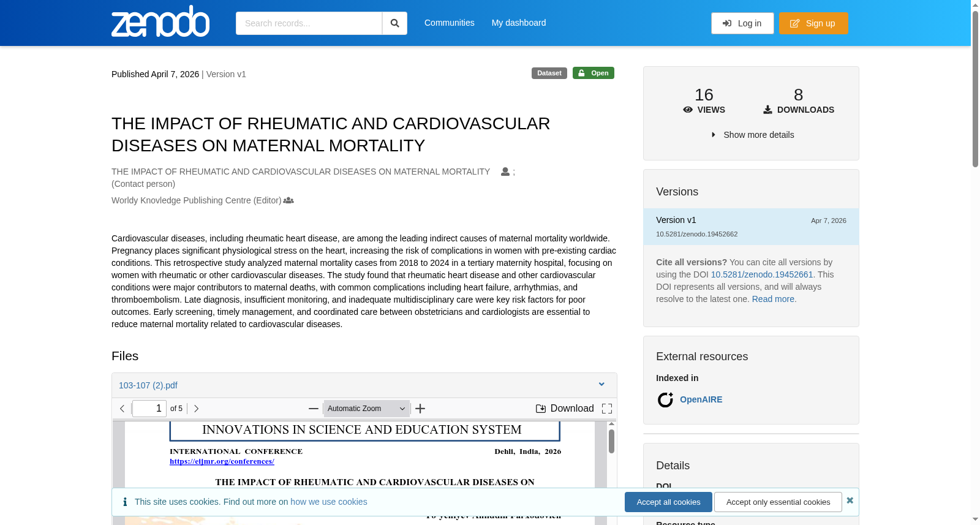This screenshot has height=525, width=980.
Task: Click the Versions heading
Action: (677, 192)
